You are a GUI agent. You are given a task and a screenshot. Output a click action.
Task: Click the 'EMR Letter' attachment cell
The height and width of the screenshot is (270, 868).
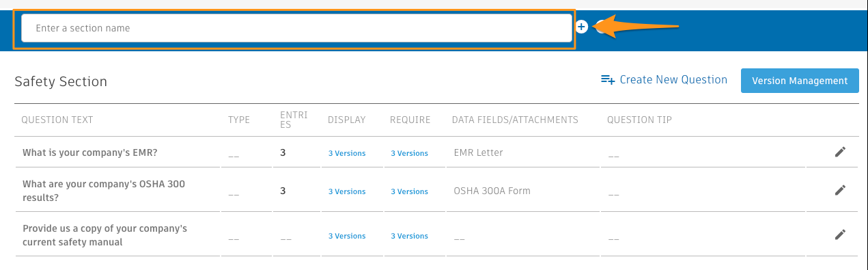click(x=478, y=152)
